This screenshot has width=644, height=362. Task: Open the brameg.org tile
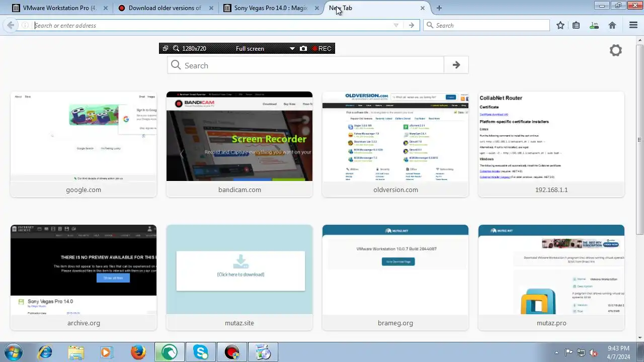[x=395, y=278]
